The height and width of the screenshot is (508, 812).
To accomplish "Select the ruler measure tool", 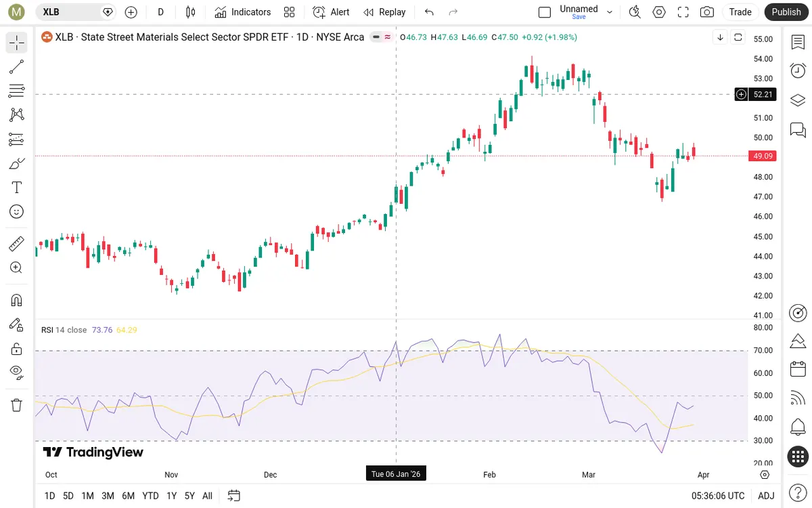I will (x=17, y=243).
